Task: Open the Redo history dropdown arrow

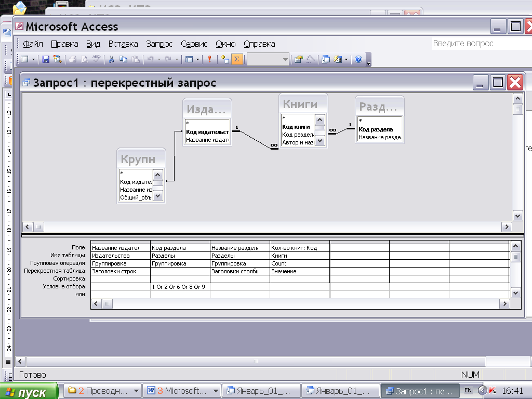Action: click(x=177, y=59)
